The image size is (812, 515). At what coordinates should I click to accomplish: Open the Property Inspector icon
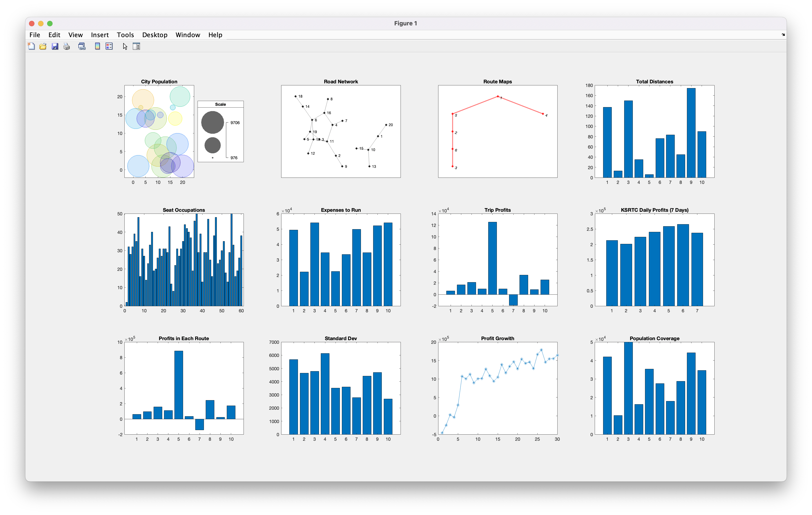point(136,46)
